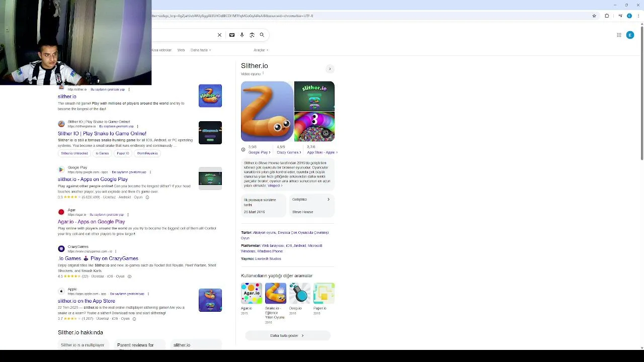Open the Chrome profile avatar in the toolbar
This screenshot has width=644, height=362.
[x=629, y=16]
